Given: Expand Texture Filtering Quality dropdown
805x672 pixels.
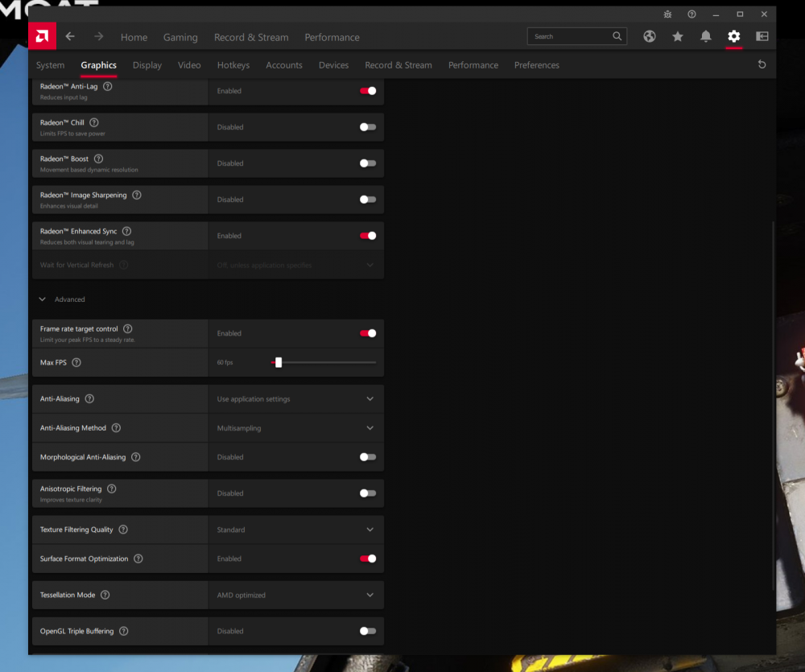Looking at the screenshot, I should [x=369, y=530].
